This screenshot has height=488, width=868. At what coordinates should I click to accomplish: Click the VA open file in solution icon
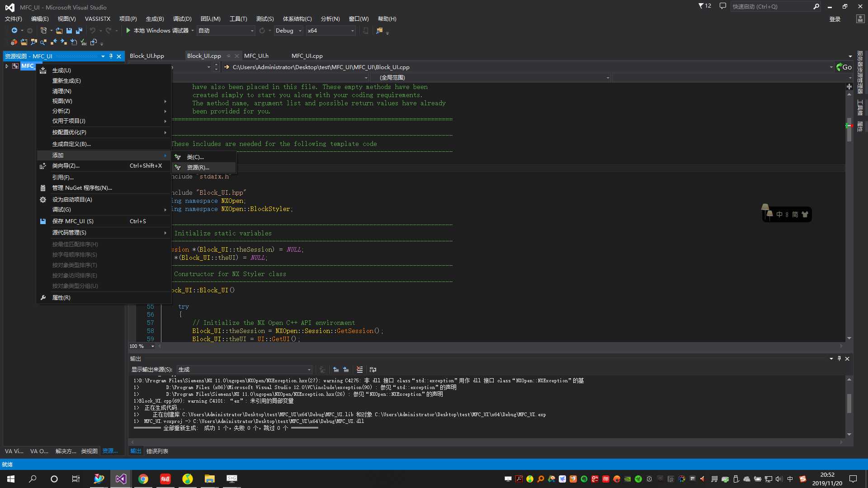coord(24,42)
